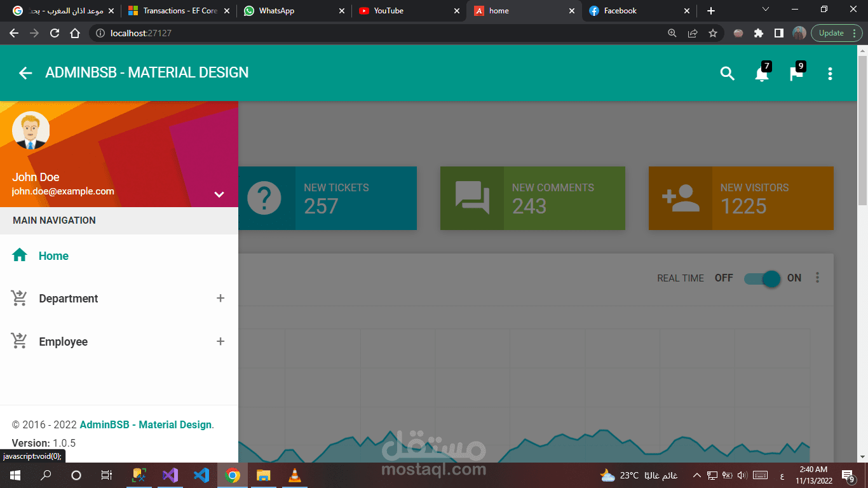This screenshot has width=868, height=488.
Task: Click the back arrow in the AdminBSB header
Action: [25, 73]
